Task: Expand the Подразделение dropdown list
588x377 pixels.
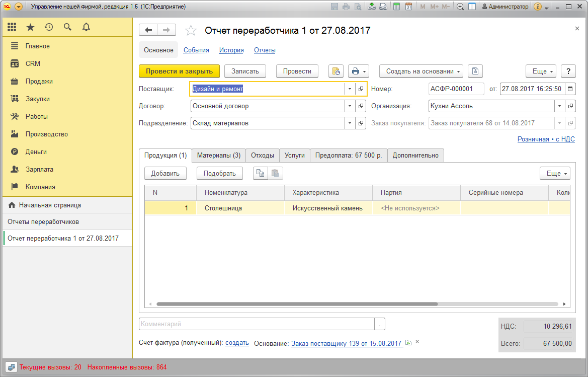Action: [350, 123]
